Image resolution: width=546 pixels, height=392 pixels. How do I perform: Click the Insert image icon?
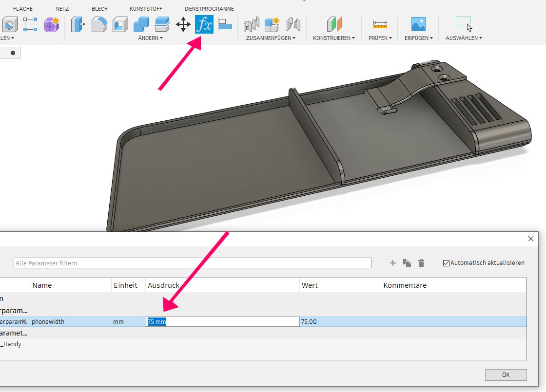(418, 24)
